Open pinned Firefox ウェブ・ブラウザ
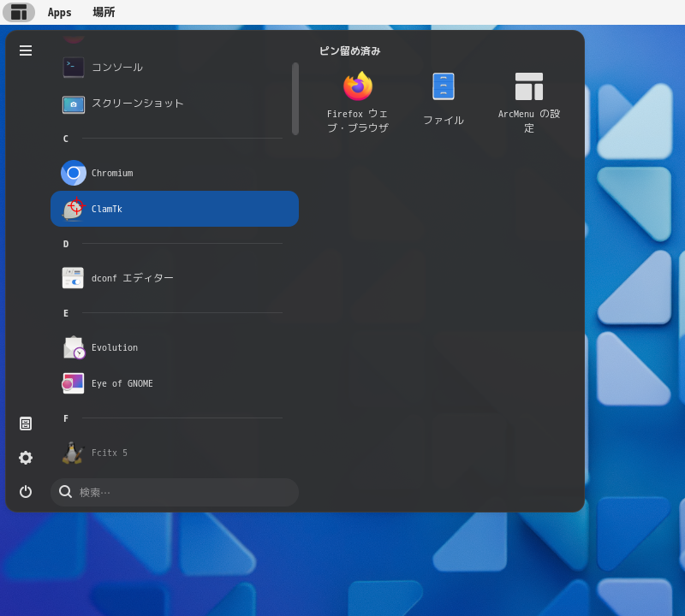Image resolution: width=685 pixels, height=616 pixels. click(358, 102)
